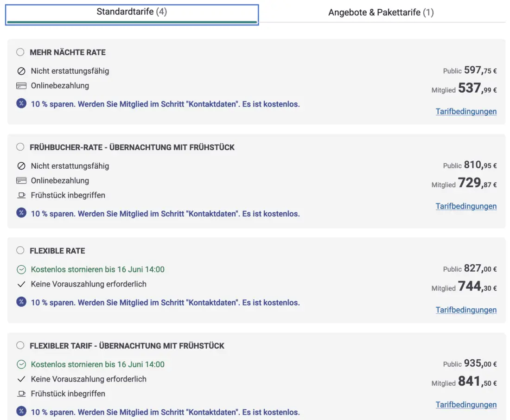Open the Angebote & Pakettarife tab
Screen dimensions: 510x420
pyautogui.click(x=381, y=13)
